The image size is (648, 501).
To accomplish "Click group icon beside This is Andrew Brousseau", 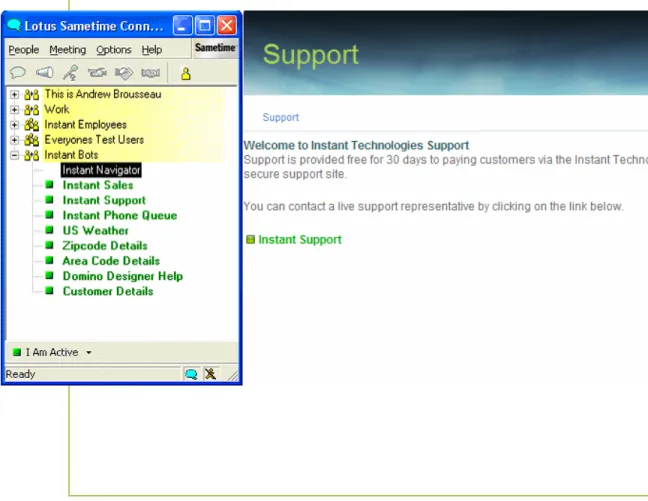I will (31, 95).
